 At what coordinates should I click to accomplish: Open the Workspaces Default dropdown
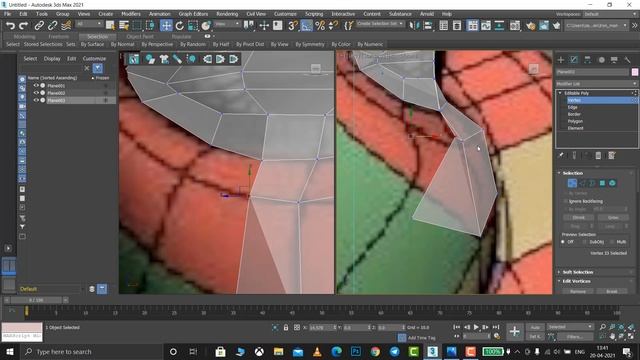[x=610, y=14]
